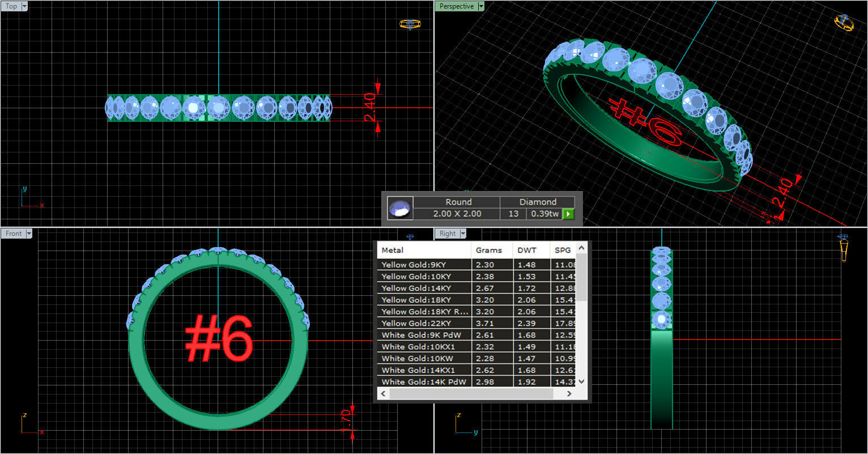The width and height of the screenshot is (868, 454).
Task: Select the White Gold:14K PdW row
Action: (x=477, y=382)
